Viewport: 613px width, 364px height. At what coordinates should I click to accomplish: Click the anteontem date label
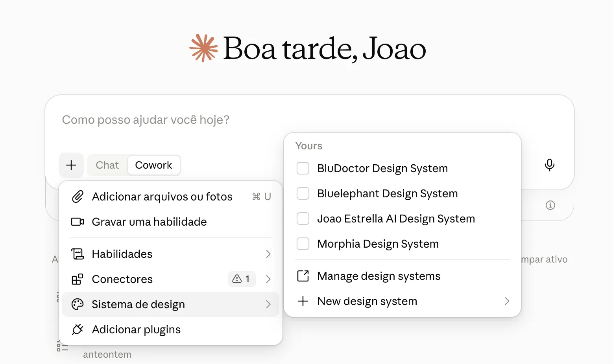pyautogui.click(x=107, y=355)
